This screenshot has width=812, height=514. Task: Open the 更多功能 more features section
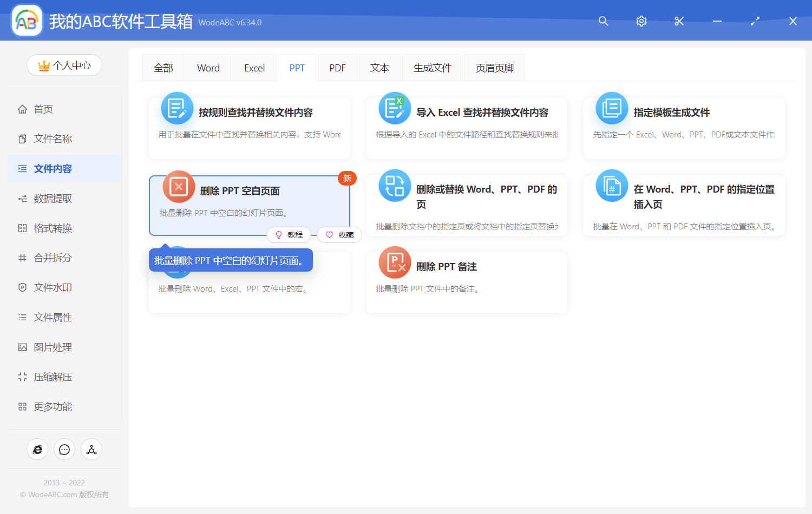pos(22,406)
